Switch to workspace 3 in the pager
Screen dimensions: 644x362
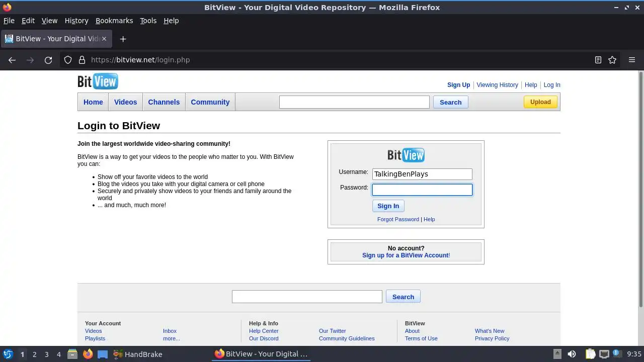tap(46, 354)
